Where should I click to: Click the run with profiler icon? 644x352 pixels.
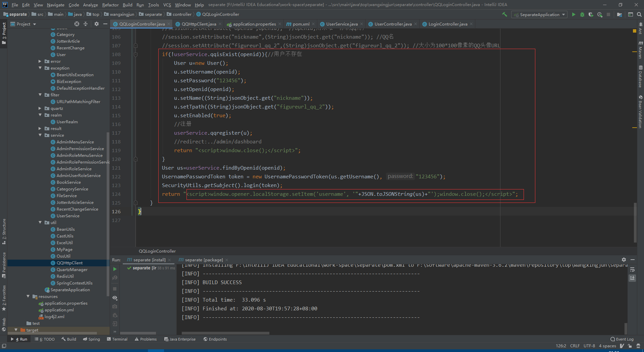pyautogui.click(x=600, y=14)
